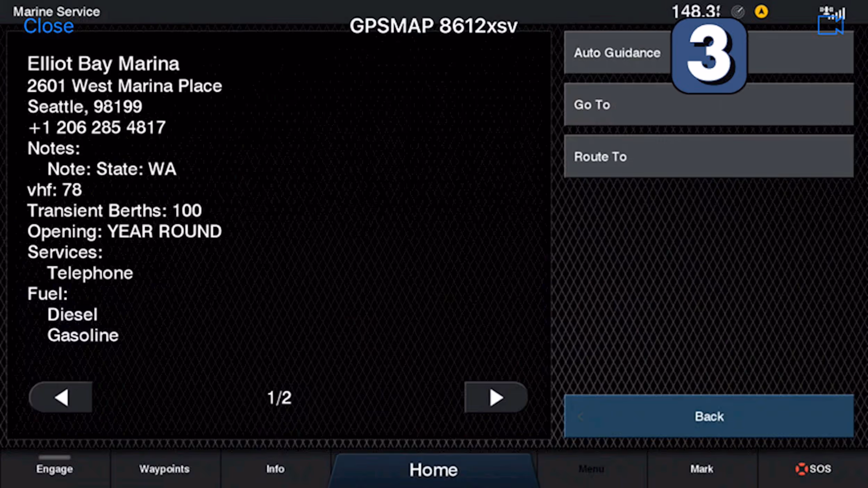Tap the blue Back button
Screen dimensions: 868x488
[709, 416]
